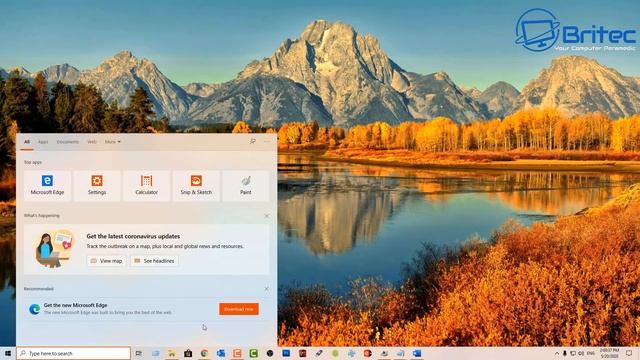Click the Get the latest coronavirus updates heading
640x360 pixels.
133,236
